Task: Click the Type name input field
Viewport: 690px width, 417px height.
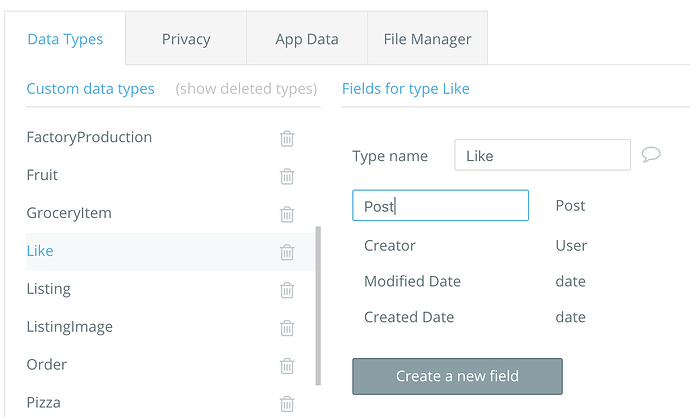Action: click(x=541, y=156)
